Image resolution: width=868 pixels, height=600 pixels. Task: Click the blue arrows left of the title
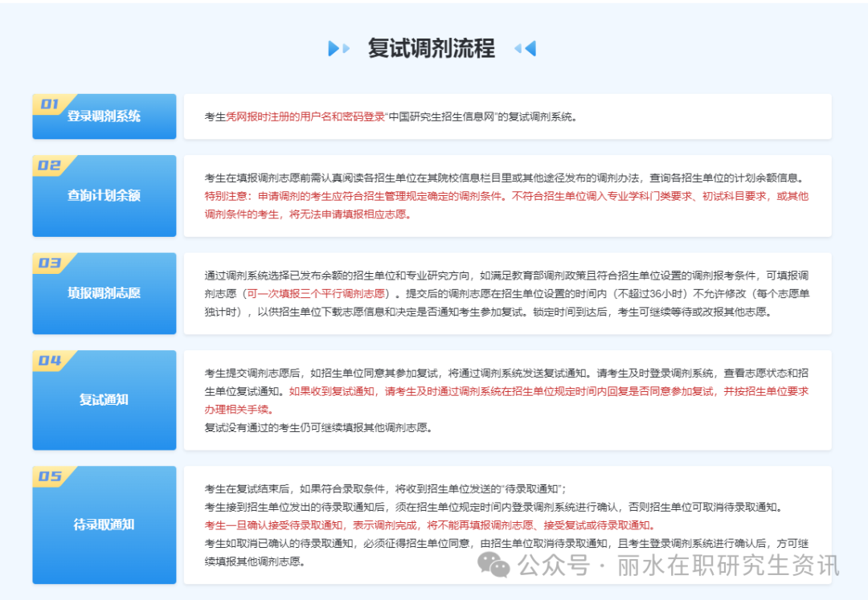tap(338, 48)
